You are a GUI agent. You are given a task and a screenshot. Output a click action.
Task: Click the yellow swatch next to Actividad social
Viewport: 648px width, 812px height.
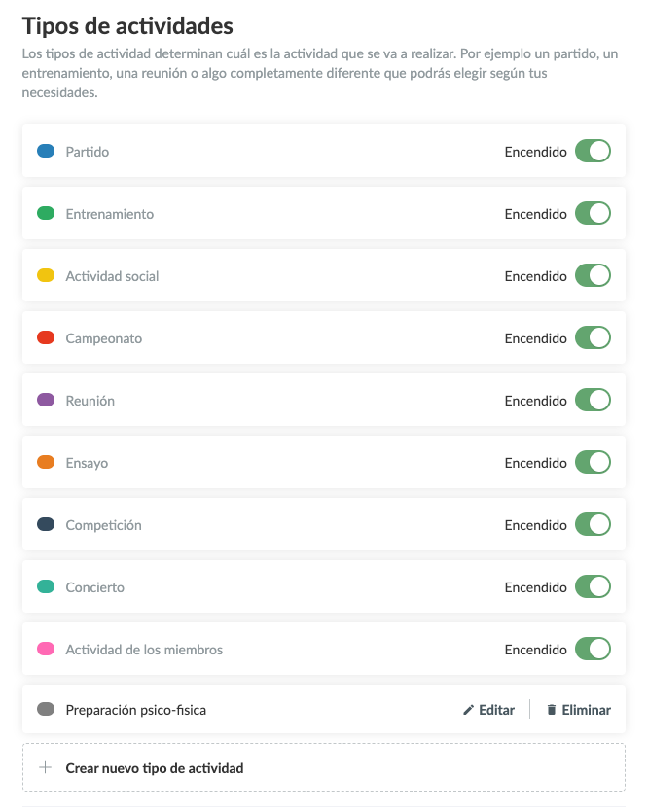click(x=45, y=275)
